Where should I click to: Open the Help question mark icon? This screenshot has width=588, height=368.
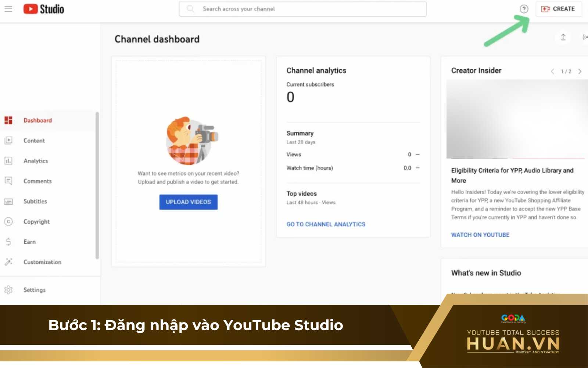[524, 9]
